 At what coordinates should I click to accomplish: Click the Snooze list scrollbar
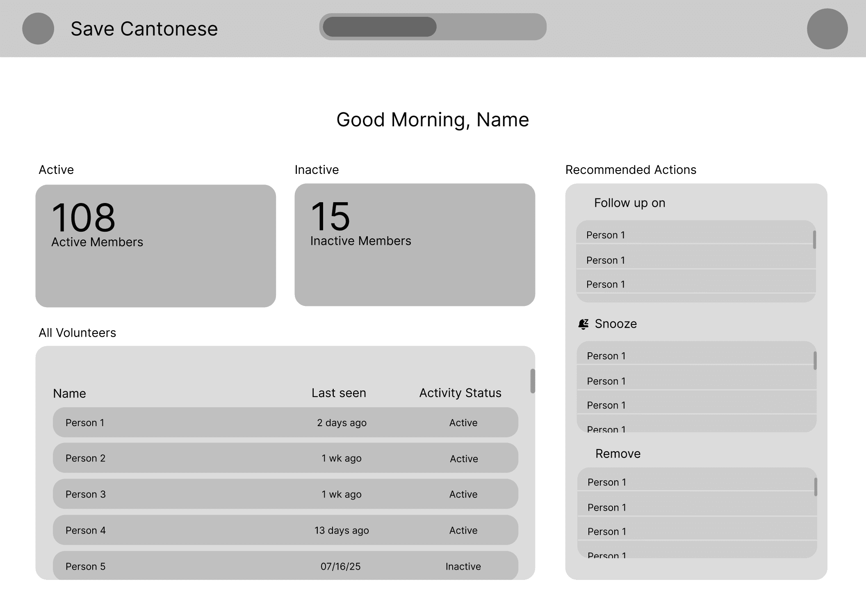coord(815,360)
